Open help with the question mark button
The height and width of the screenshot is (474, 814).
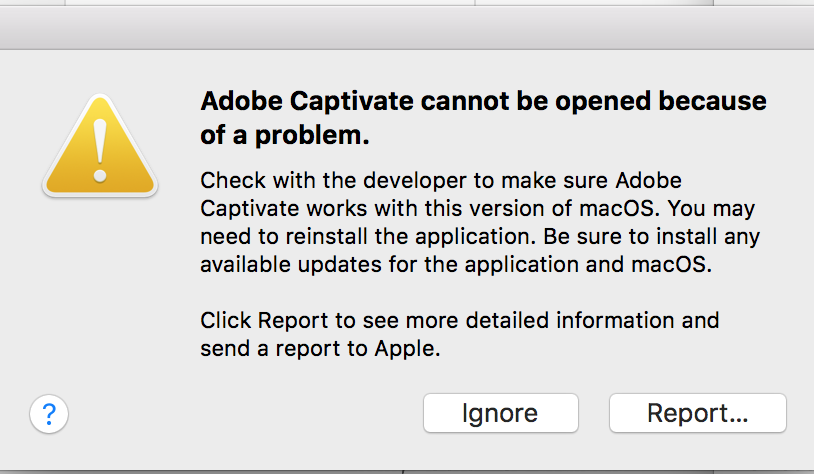tap(49, 413)
